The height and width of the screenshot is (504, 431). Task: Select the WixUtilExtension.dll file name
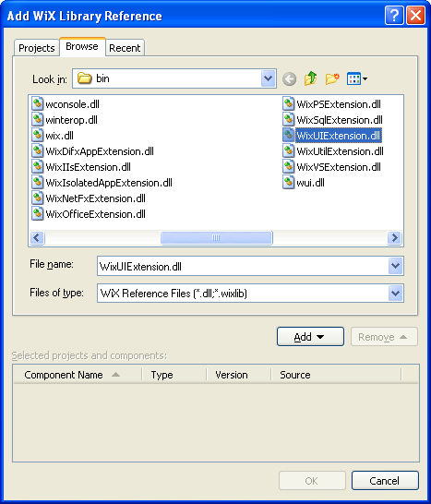[x=340, y=151]
